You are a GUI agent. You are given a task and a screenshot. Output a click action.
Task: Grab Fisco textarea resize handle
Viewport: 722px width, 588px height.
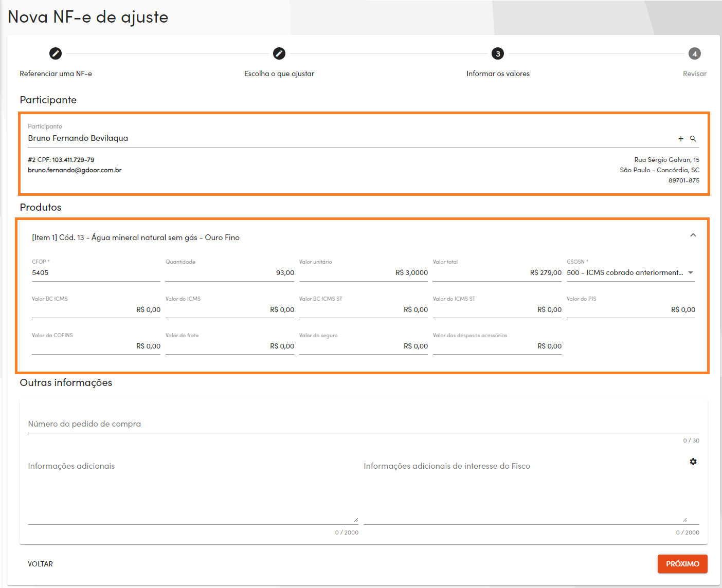tap(684, 520)
